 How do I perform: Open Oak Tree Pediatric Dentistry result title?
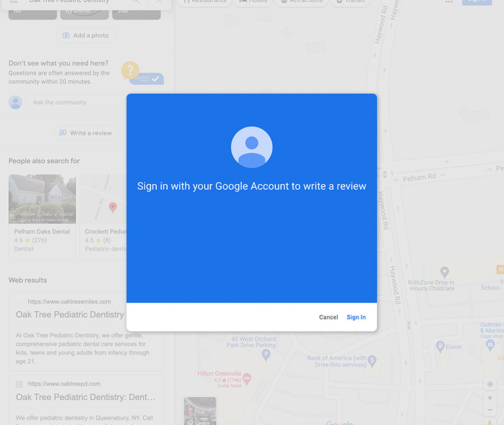pos(70,315)
